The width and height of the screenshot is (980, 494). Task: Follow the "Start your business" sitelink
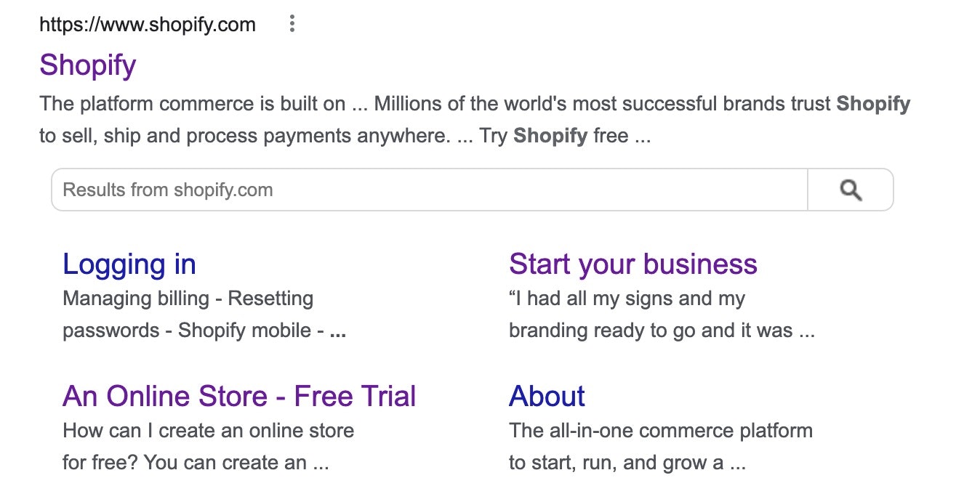[632, 264]
